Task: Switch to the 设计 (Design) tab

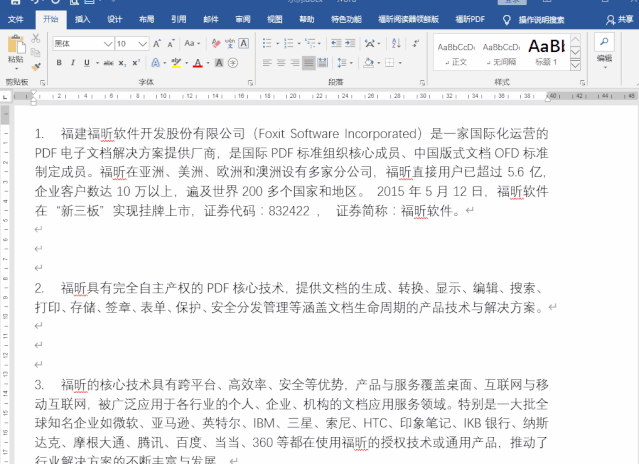Action: (x=115, y=20)
